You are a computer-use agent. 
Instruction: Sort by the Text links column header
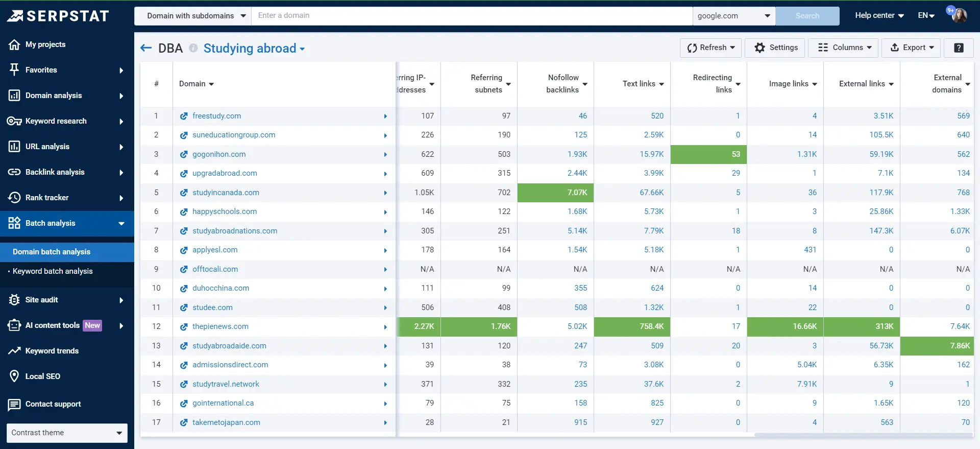(643, 84)
